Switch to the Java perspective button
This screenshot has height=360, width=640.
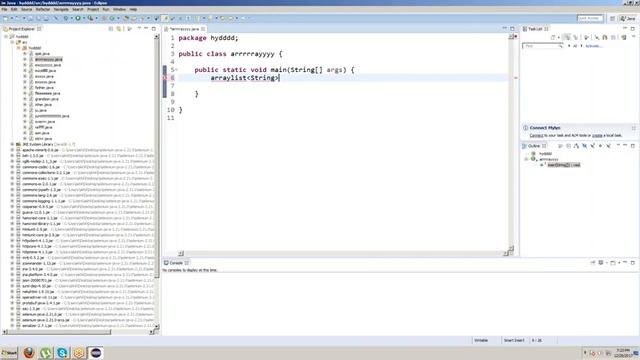(628, 18)
